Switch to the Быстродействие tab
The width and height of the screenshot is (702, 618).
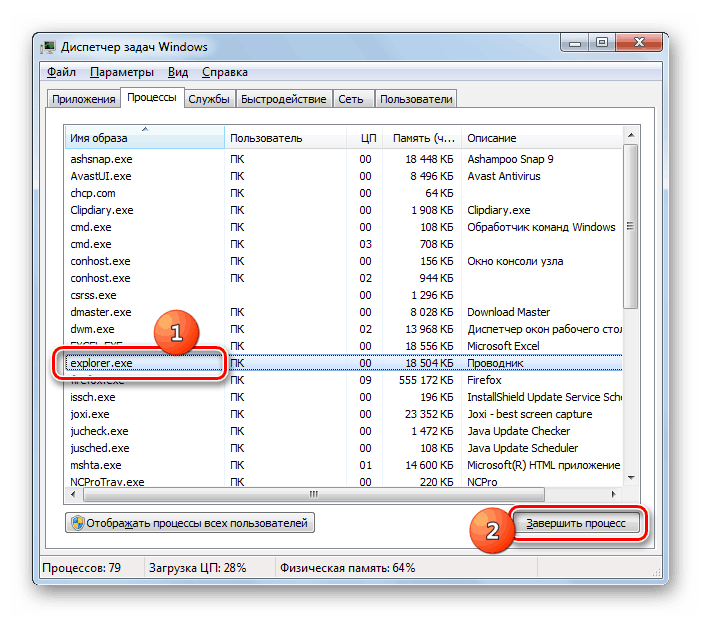coord(284,99)
